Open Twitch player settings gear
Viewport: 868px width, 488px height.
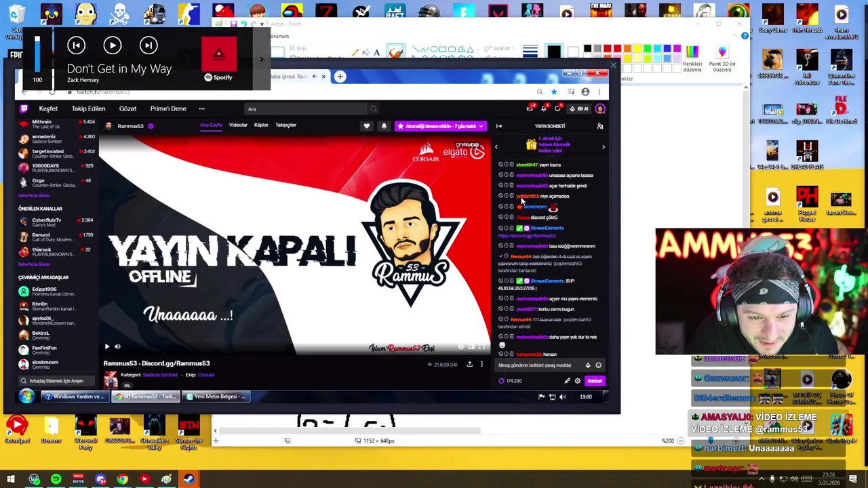point(461,346)
